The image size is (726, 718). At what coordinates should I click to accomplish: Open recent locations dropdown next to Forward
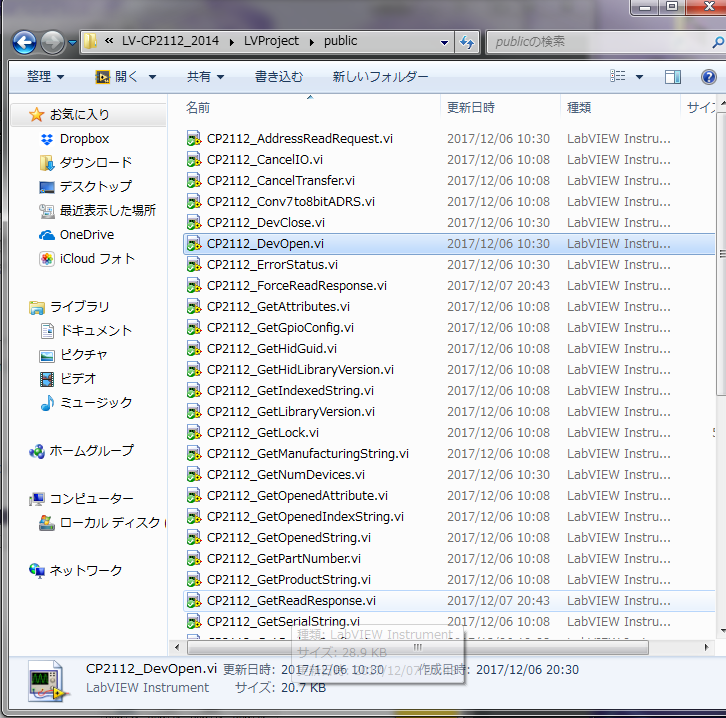pos(72,43)
